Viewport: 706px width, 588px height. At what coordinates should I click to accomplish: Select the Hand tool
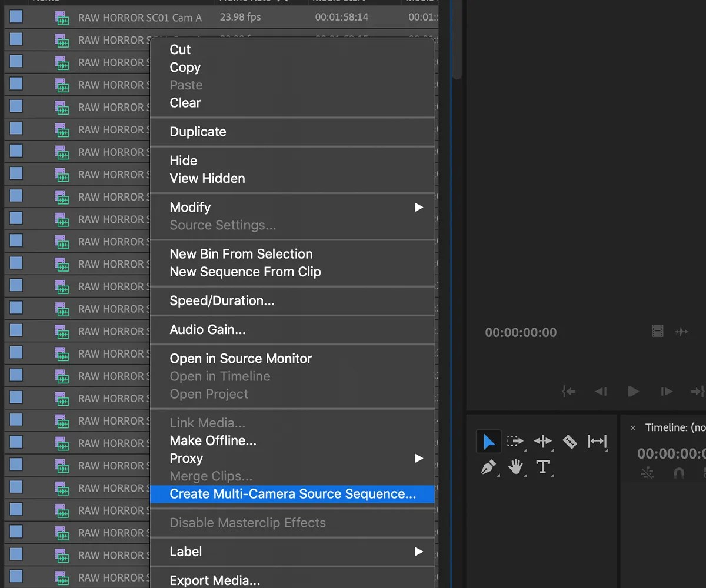coord(516,467)
